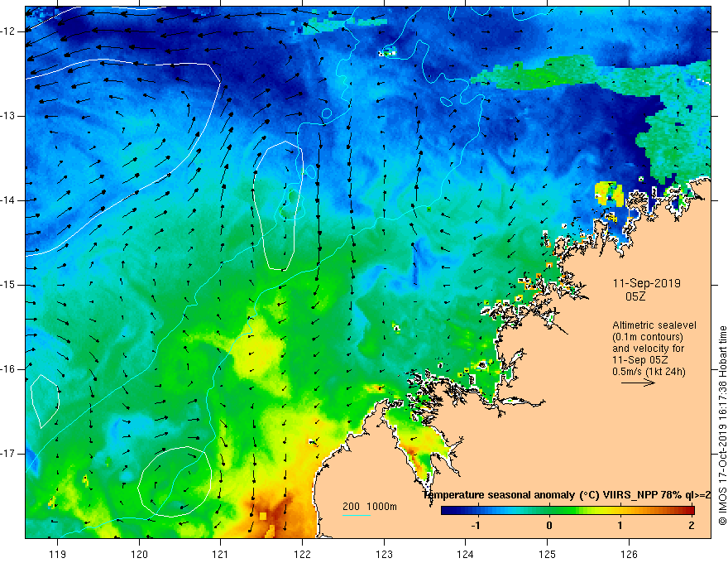Screen dimensions: 728x563
Task: Click the longitude axis label 121
Action: click(221, 554)
